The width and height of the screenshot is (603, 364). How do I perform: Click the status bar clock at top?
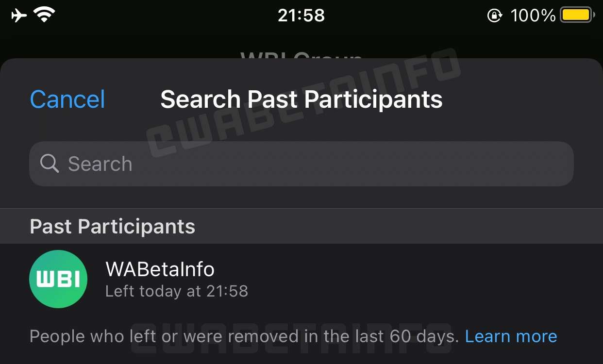(301, 16)
